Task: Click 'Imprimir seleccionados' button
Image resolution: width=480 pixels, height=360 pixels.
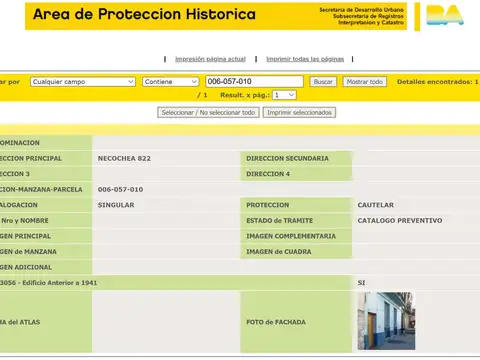Action: click(299, 113)
